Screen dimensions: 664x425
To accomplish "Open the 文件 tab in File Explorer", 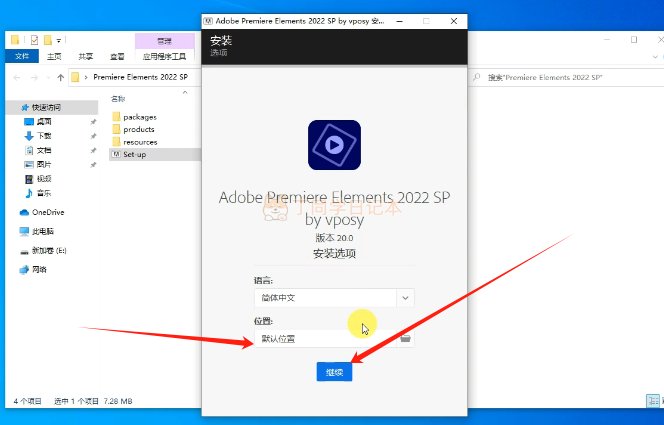I will [x=22, y=56].
